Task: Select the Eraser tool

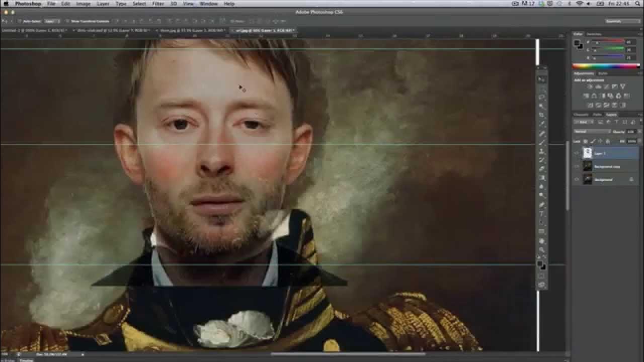Action: [542, 168]
